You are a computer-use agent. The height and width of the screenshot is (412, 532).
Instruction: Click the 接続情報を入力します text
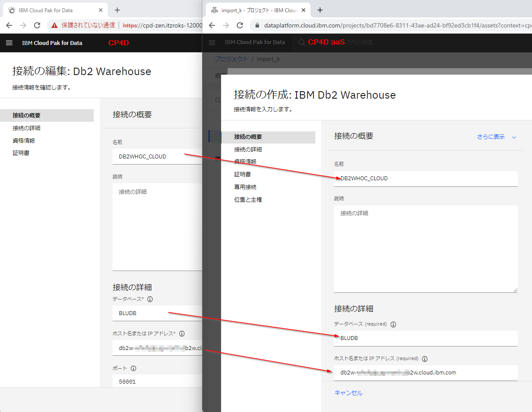(x=263, y=109)
